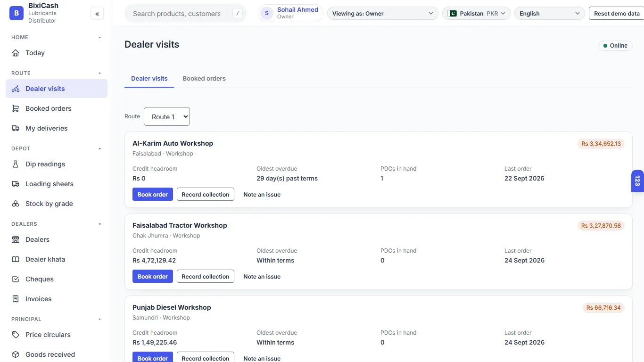Click the Online status badge

click(615, 46)
